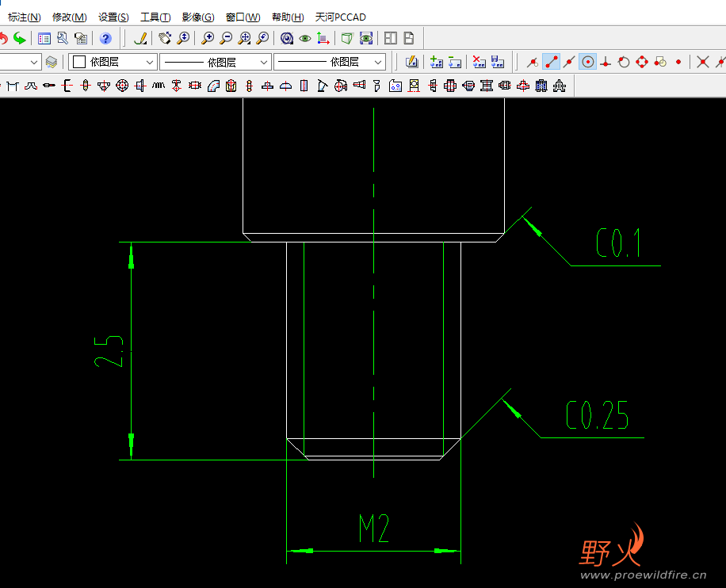Click the add group icon with green plus
The image size is (726, 588).
coord(436,62)
